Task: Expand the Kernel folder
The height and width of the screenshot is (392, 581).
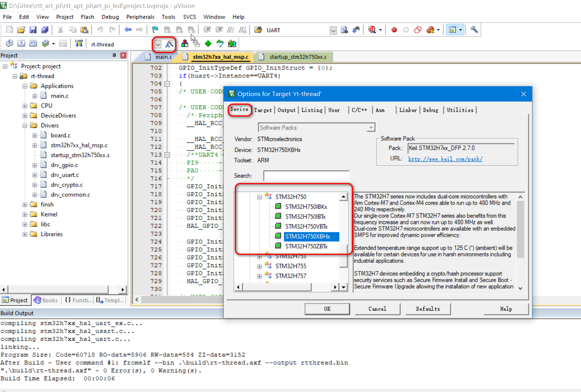Action: tap(25, 215)
